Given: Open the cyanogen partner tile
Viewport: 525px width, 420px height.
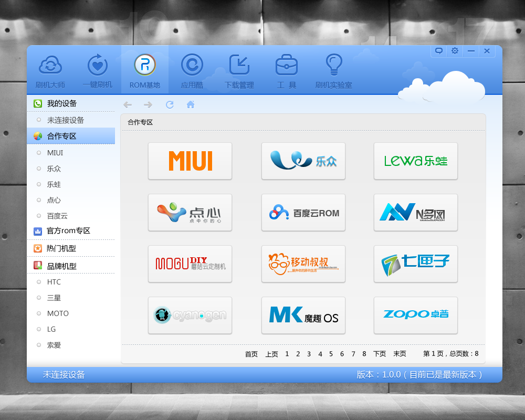Looking at the screenshot, I should [x=190, y=316].
